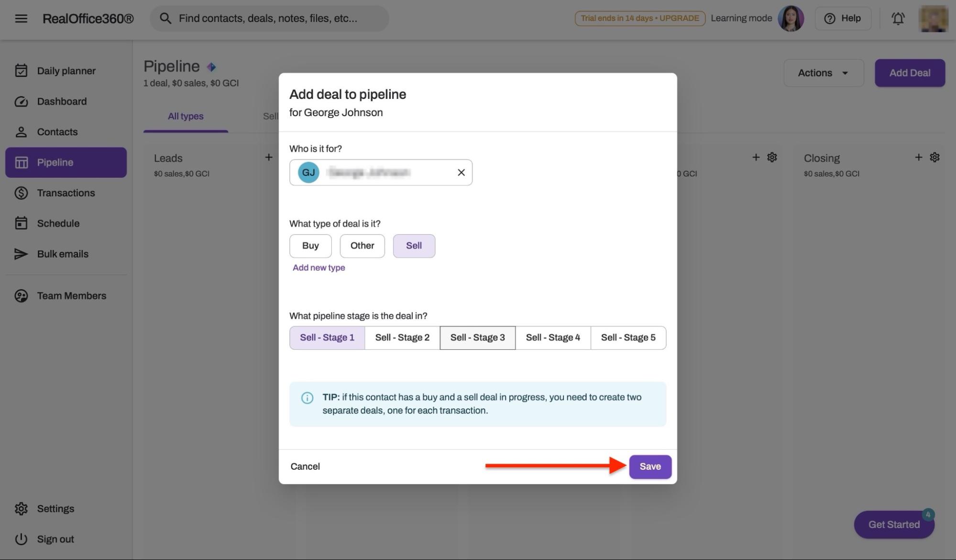The height and width of the screenshot is (560, 956).
Task: Select the Buy deal type
Action: [x=310, y=246]
